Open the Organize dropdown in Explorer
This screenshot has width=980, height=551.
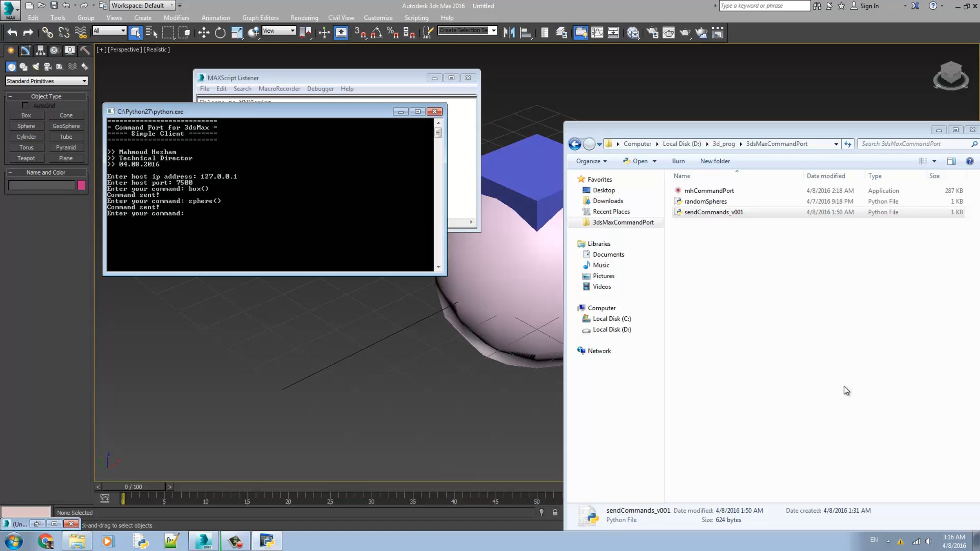coord(591,161)
